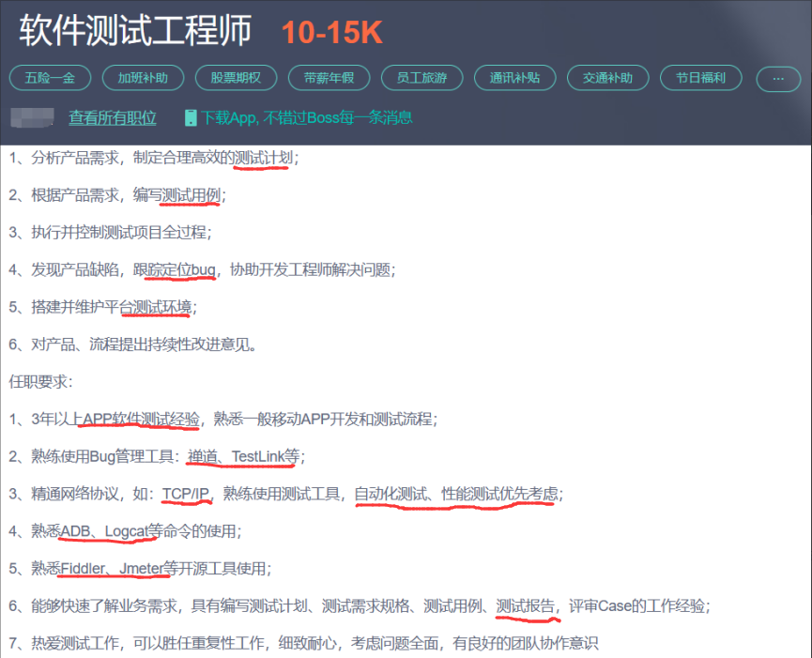Click the 带薪年假 benefit tag
The image size is (812, 658).
[x=329, y=79]
